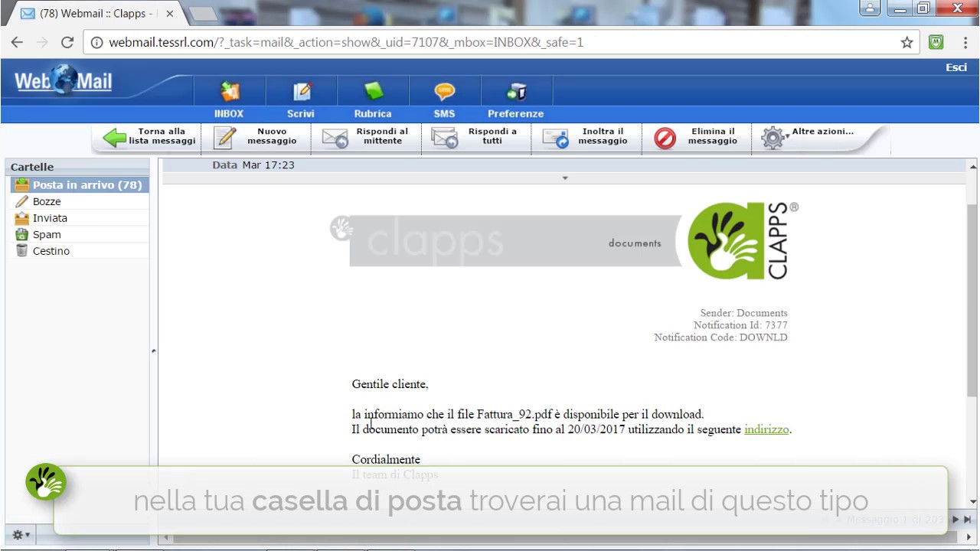
Task: Open the INBOX icon in the top navigation
Action: point(229,99)
